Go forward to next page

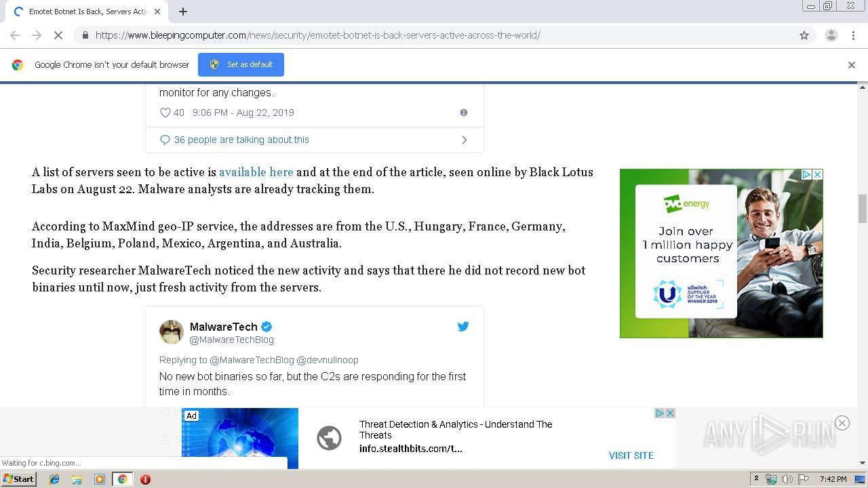click(x=37, y=35)
